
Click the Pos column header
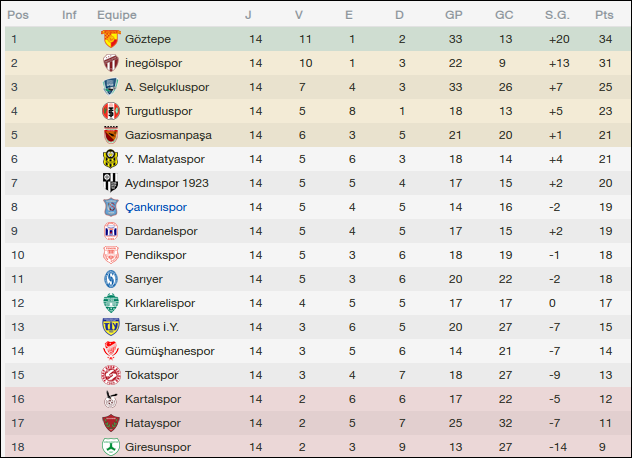click(18, 15)
